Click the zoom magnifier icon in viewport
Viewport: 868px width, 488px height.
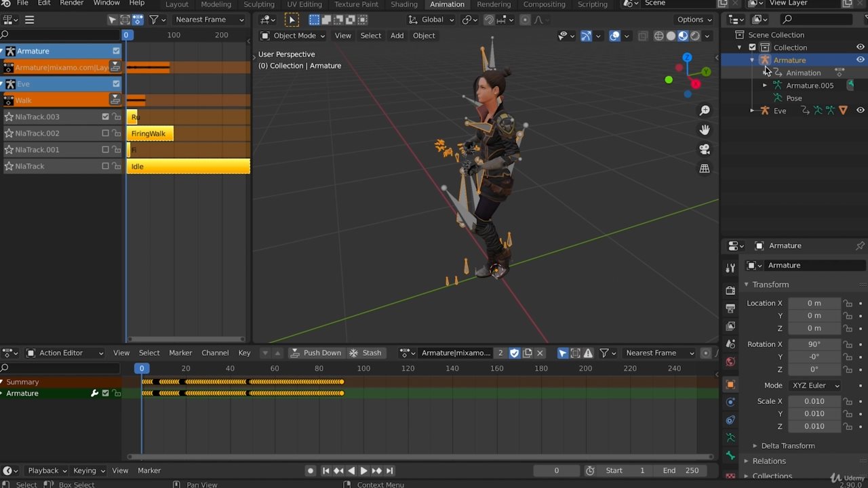(x=705, y=110)
